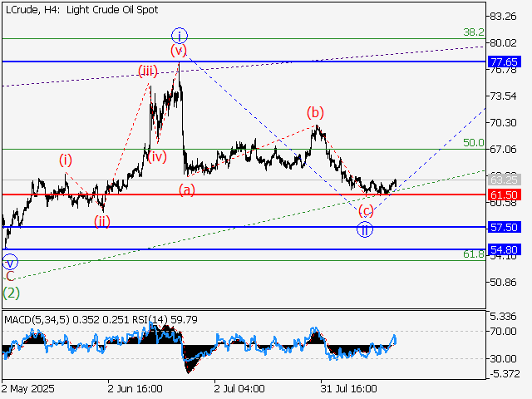This screenshot has width=532, height=399.
Task: Click the blue circled wave i marker
Action: click(180, 35)
